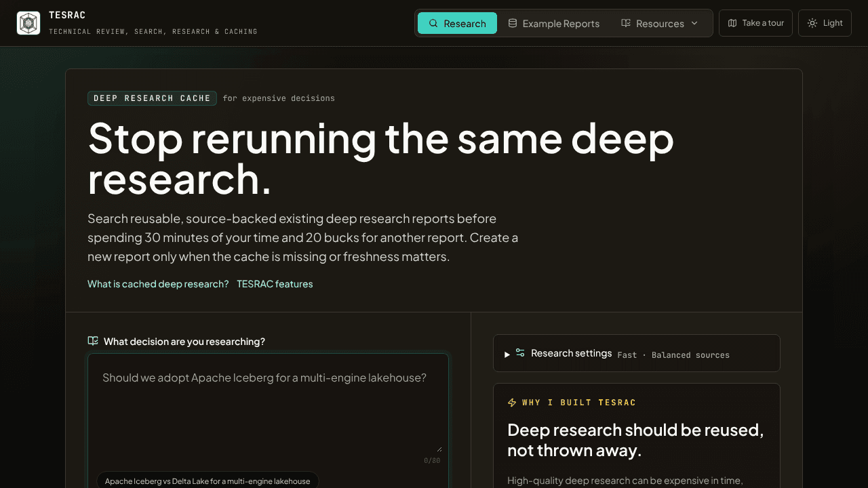
Task: Click 'WHY I BUILT TESRAC' label
Action: click(579, 403)
